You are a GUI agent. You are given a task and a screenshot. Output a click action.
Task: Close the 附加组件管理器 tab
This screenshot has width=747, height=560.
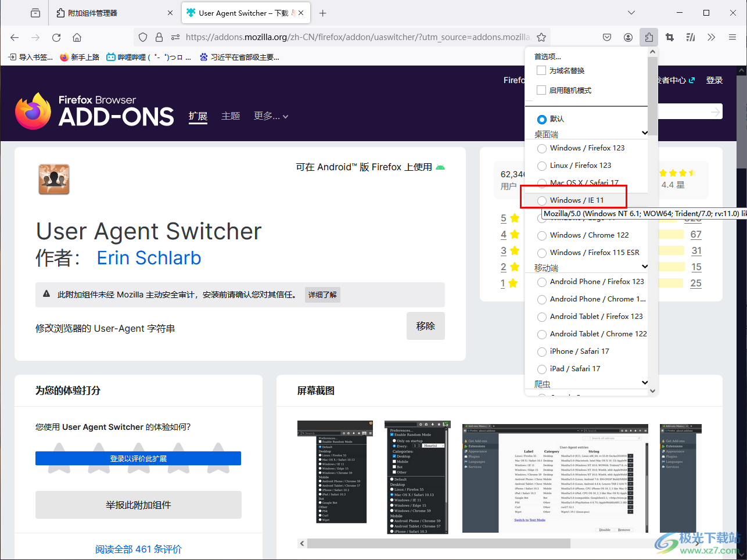[x=170, y=13]
